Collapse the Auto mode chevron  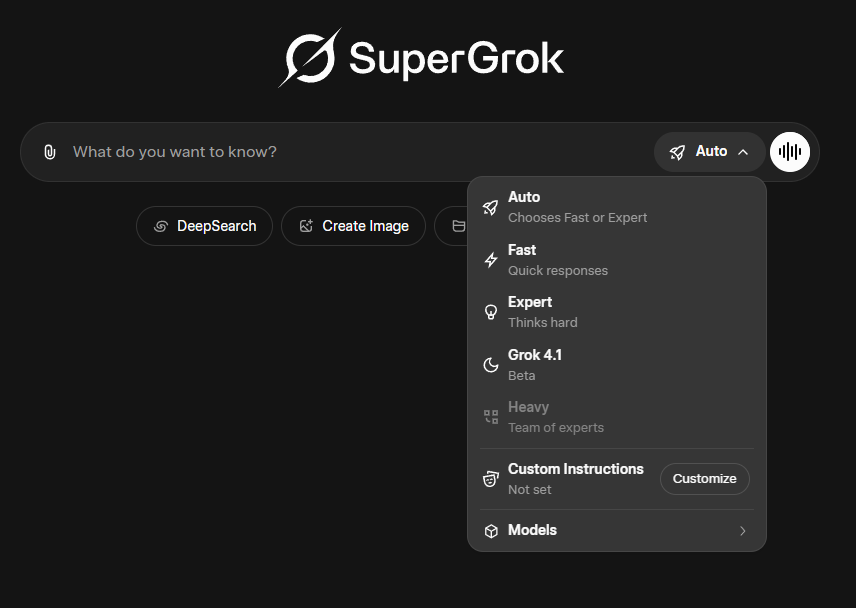[743, 152]
